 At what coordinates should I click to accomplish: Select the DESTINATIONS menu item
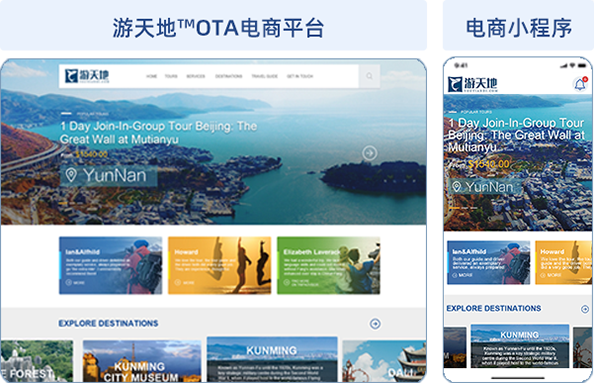click(228, 76)
